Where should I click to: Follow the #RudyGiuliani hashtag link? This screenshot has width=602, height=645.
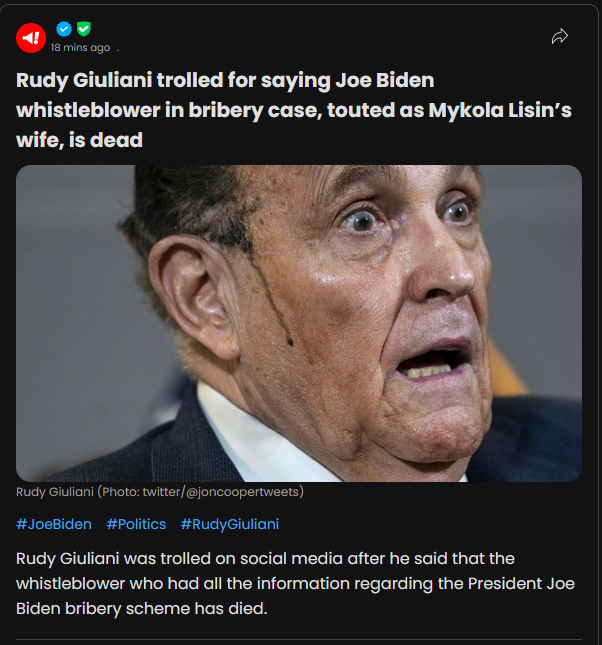pos(229,524)
